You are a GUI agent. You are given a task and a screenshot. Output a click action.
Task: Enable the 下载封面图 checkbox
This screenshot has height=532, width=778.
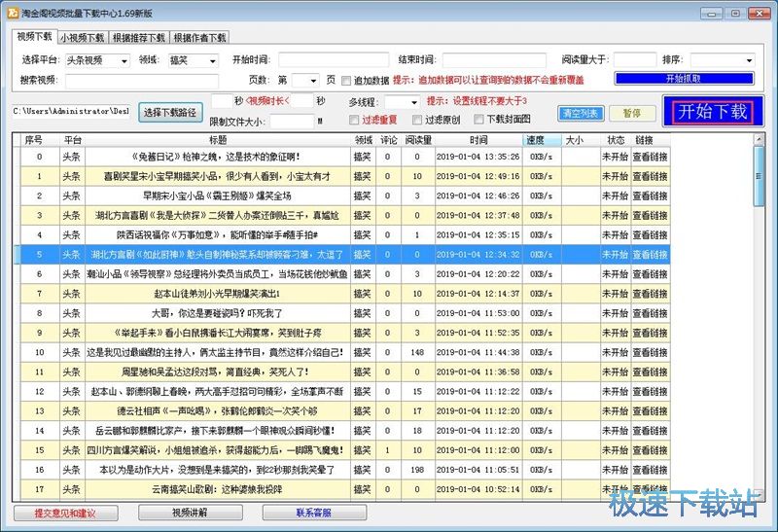click(x=478, y=119)
